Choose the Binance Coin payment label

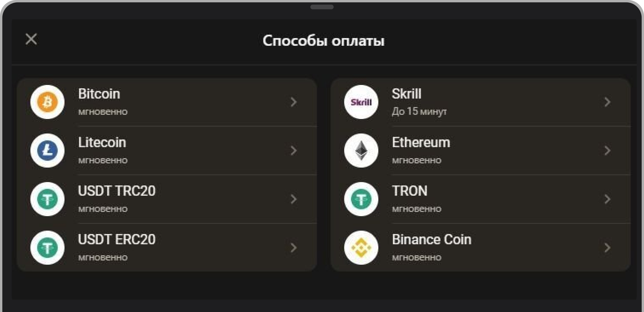(432, 240)
